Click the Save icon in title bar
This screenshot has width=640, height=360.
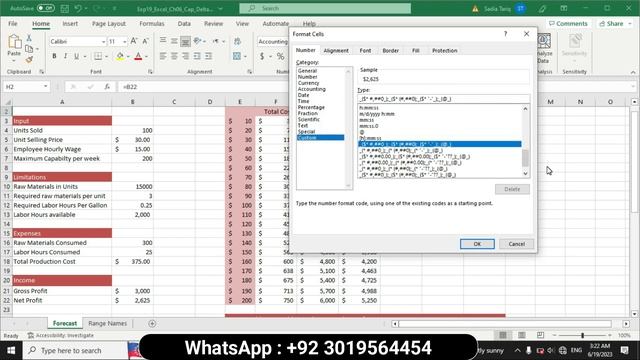tap(64, 8)
